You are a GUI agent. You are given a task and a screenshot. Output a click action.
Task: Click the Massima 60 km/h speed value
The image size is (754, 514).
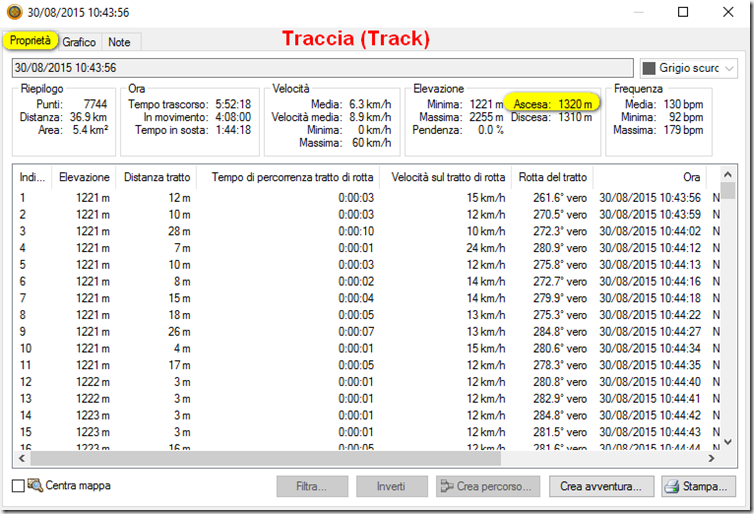pyautogui.click(x=371, y=143)
